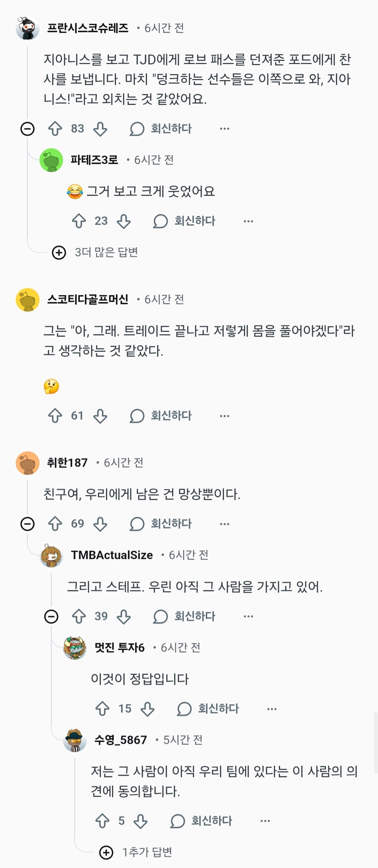Open more options on 수영_5867's reply
The image size is (378, 868).
point(265,821)
